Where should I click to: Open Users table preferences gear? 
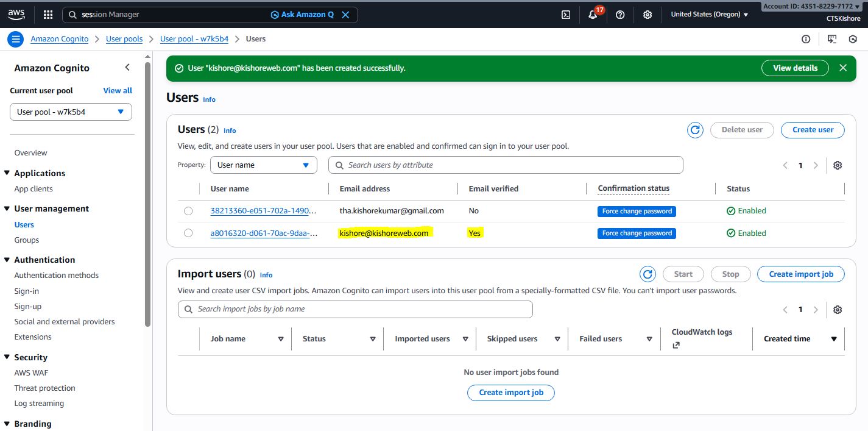tap(838, 165)
